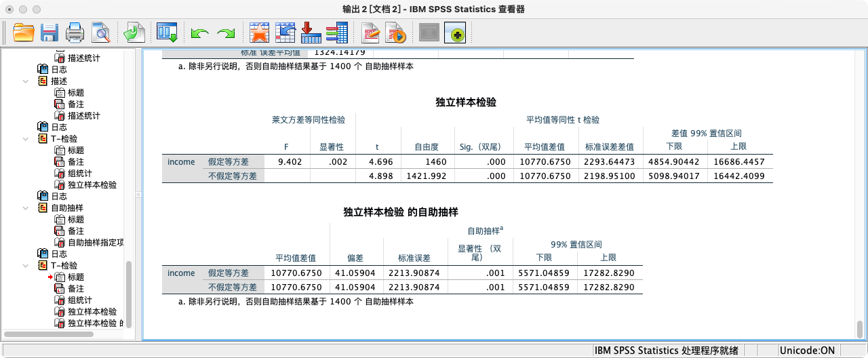Recall recently used dialogs toolbar icon
Viewport: 868px width, 358px height.
(167, 32)
